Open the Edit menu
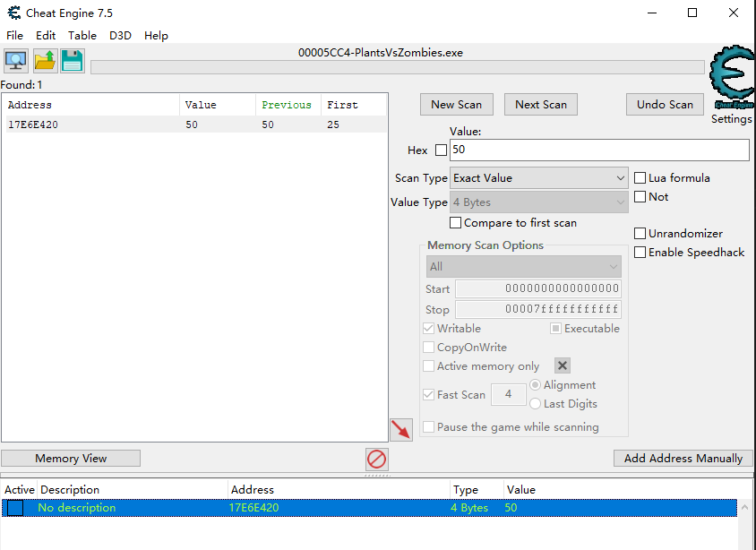 [46, 36]
